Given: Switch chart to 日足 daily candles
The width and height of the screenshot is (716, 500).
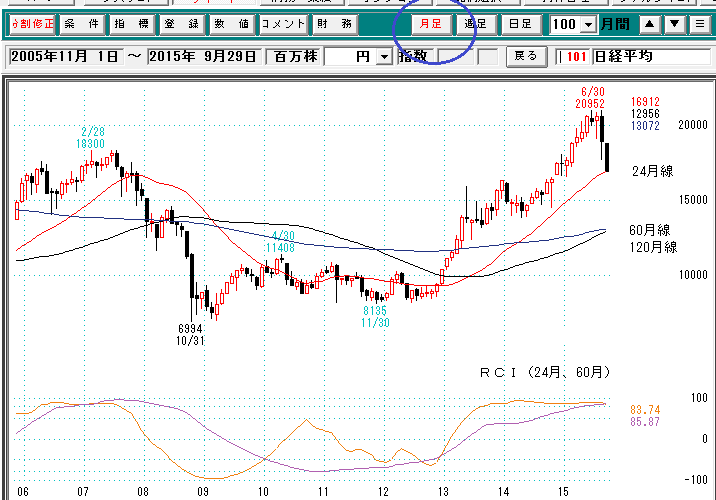Looking at the screenshot, I should [x=519, y=23].
